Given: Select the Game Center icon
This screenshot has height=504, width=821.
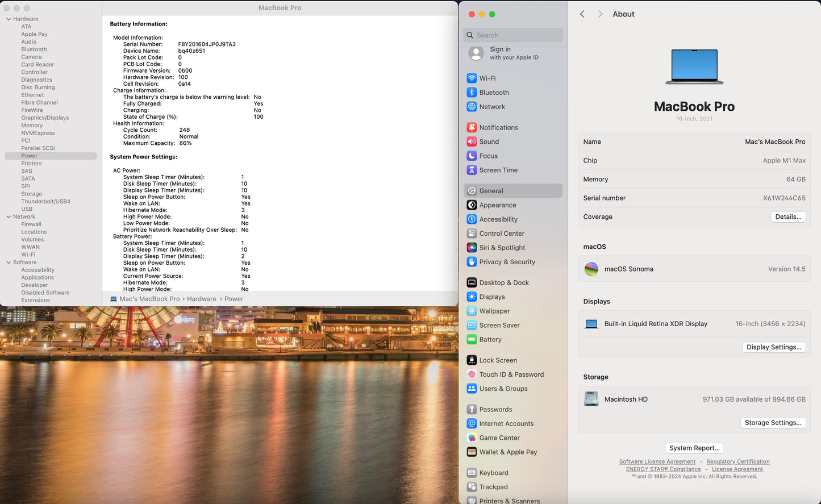Looking at the screenshot, I should click(x=472, y=438).
